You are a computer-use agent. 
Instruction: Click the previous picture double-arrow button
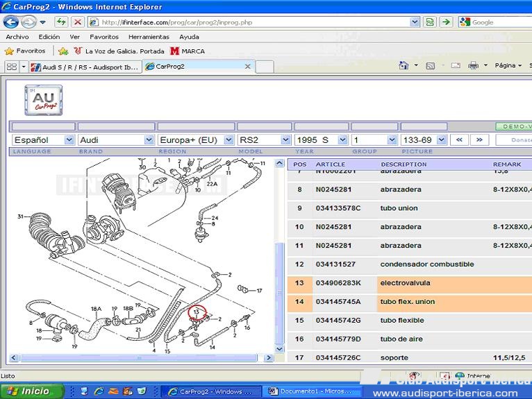[459, 139]
